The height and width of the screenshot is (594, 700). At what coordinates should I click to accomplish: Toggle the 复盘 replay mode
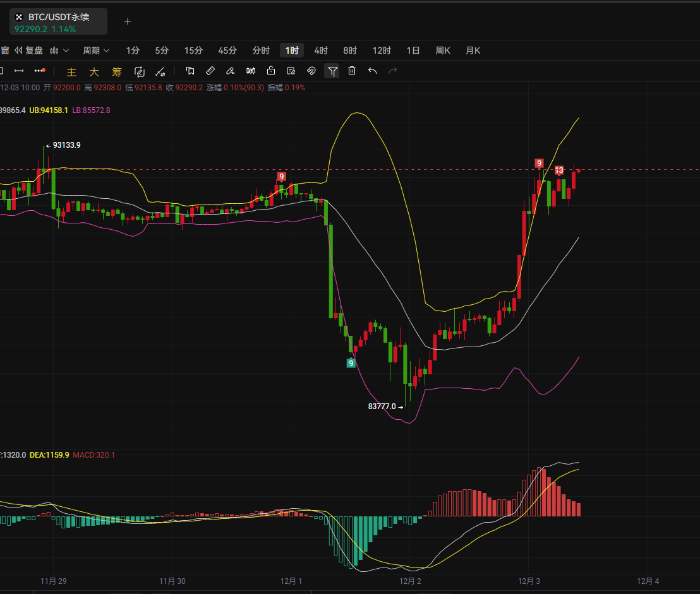[x=29, y=50]
